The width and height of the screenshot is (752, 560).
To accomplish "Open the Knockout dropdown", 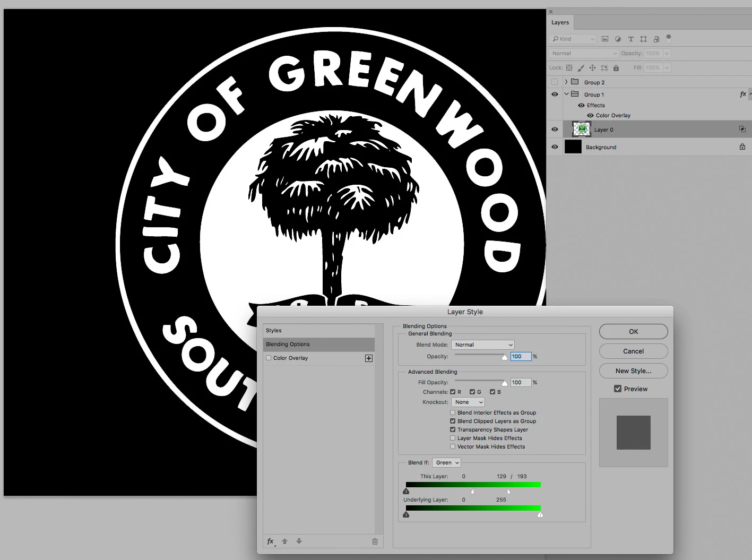I will click(x=468, y=402).
